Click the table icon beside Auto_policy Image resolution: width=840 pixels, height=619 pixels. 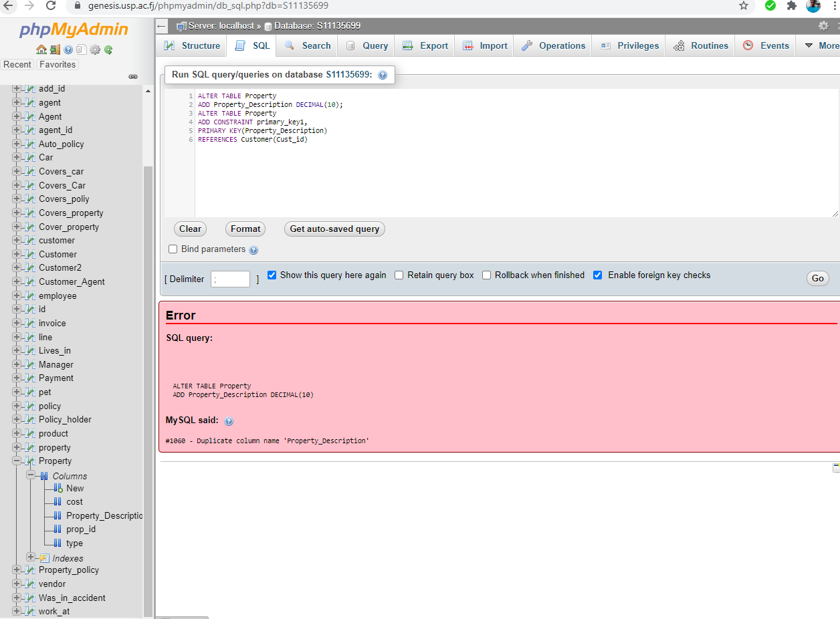point(30,144)
